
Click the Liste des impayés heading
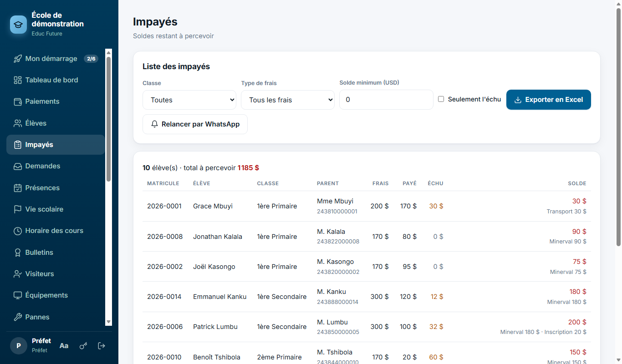[176, 66]
